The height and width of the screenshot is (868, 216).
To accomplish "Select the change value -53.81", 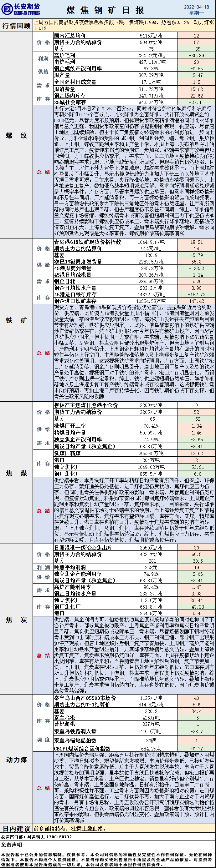I will click(x=196, y=467).
